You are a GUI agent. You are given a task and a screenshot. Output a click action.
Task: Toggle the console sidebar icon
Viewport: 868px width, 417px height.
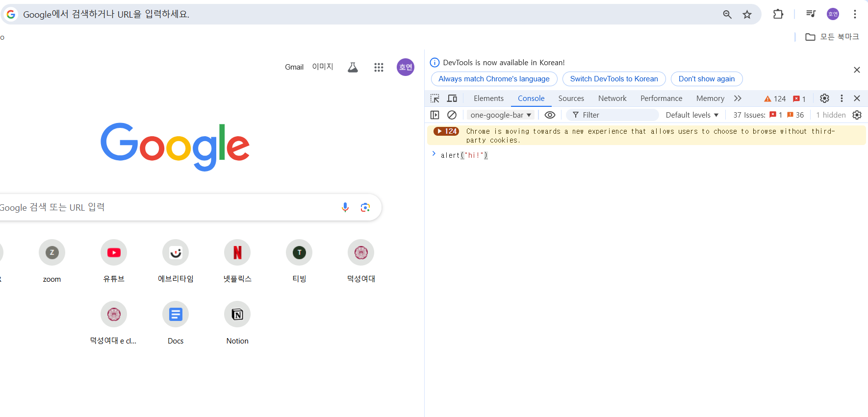pos(435,115)
